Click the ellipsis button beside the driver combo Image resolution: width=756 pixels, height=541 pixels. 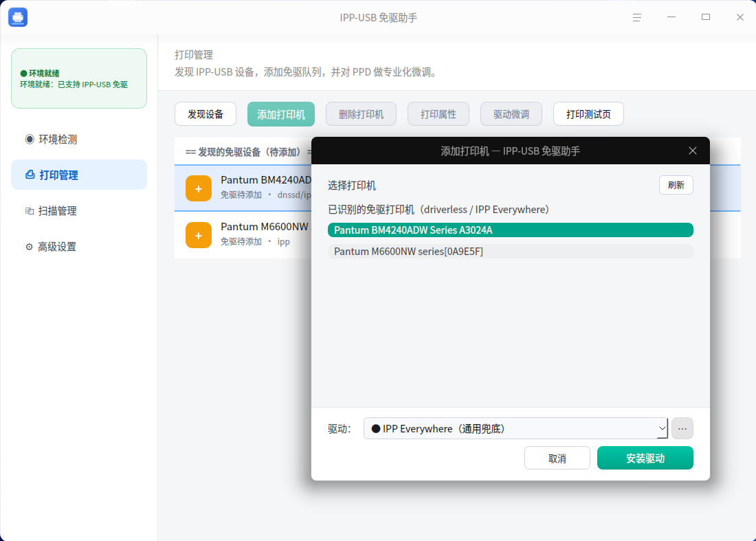coord(682,428)
